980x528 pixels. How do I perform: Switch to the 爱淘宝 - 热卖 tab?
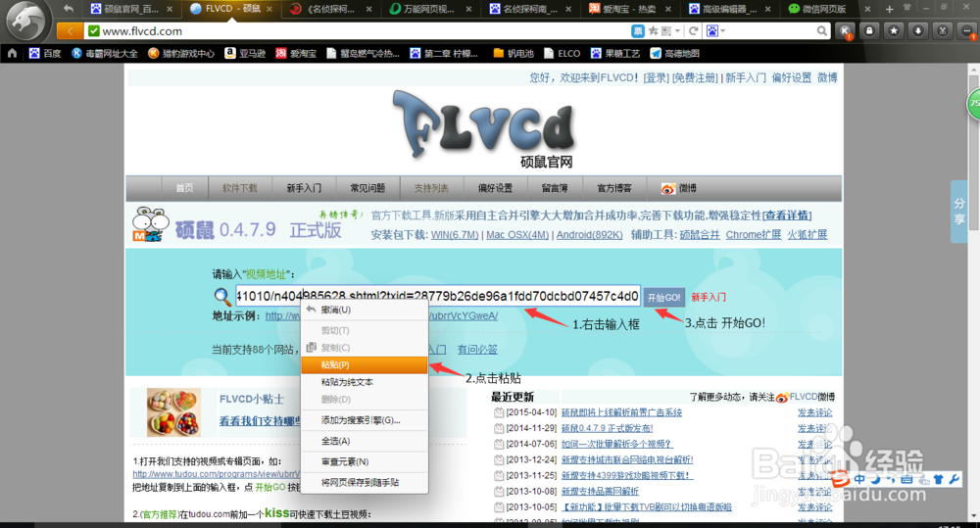point(630,9)
